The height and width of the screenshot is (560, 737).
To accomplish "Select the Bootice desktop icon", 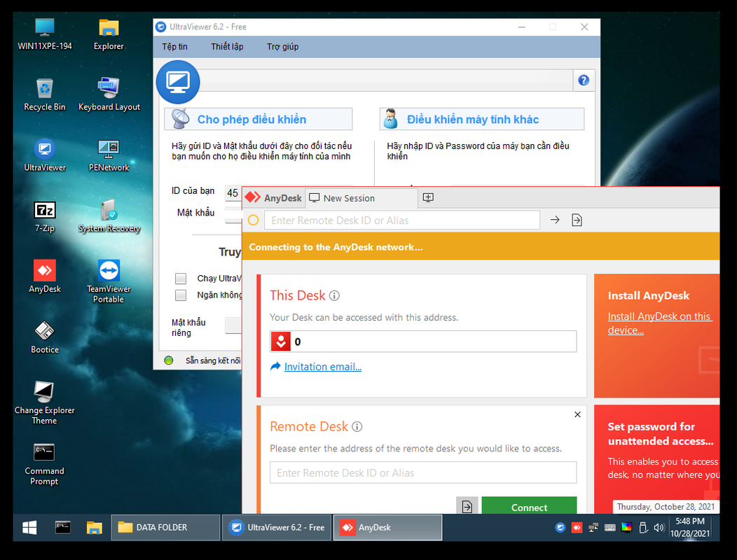I will [x=45, y=337].
